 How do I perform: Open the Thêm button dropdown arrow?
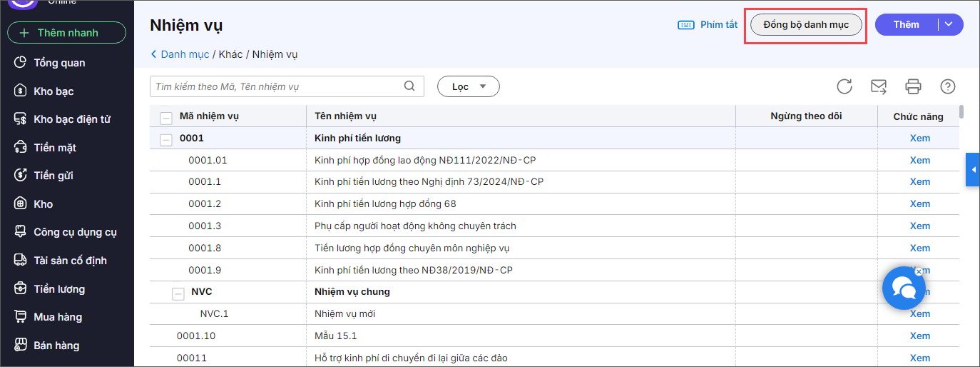(x=948, y=24)
